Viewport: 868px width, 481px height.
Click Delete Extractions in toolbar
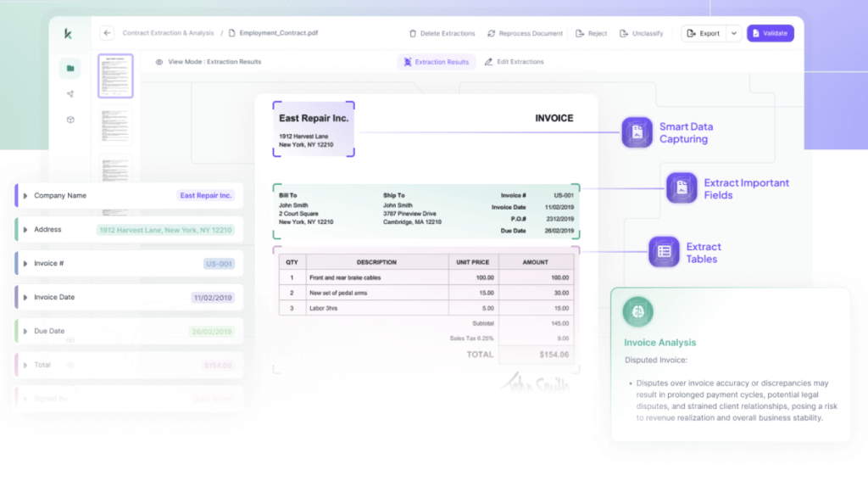(x=442, y=34)
